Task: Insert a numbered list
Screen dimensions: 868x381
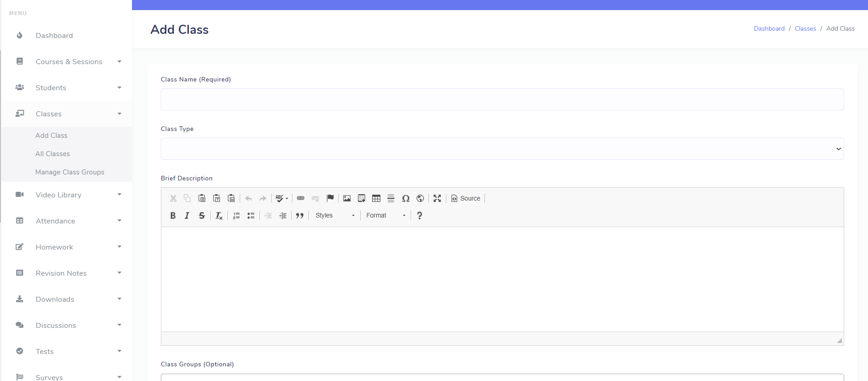Action: pyautogui.click(x=236, y=216)
